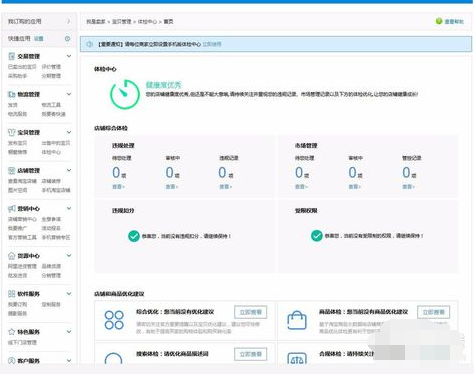The image size is (474, 377).
Task: Collapse the 物流管理 section chevron
Action: pyautogui.click(x=69, y=94)
